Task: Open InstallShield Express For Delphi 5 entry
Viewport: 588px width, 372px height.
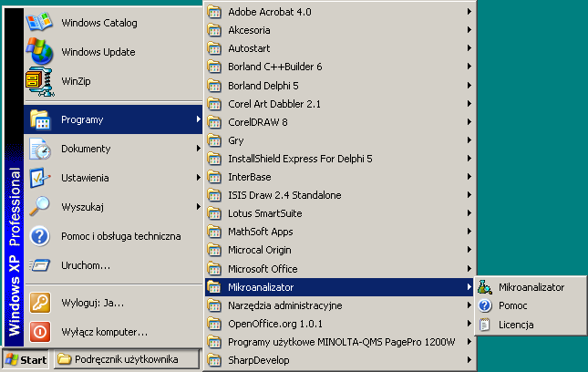Action: pyautogui.click(x=341, y=159)
